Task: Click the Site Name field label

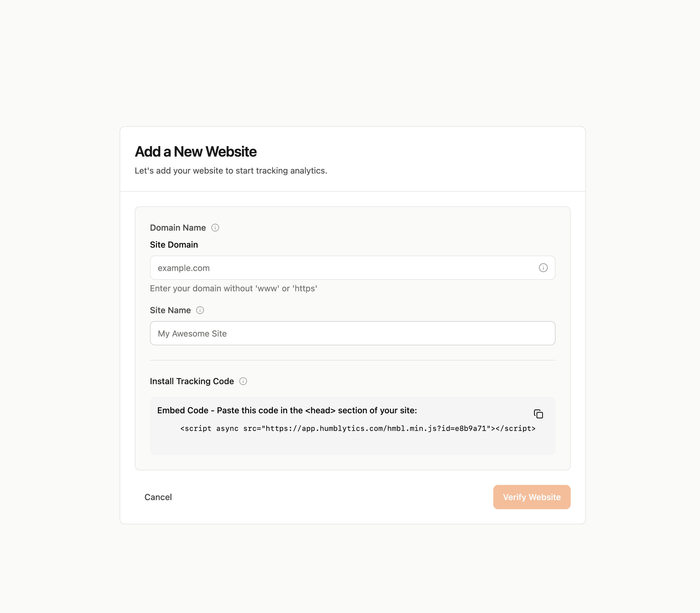Action: pyautogui.click(x=170, y=310)
